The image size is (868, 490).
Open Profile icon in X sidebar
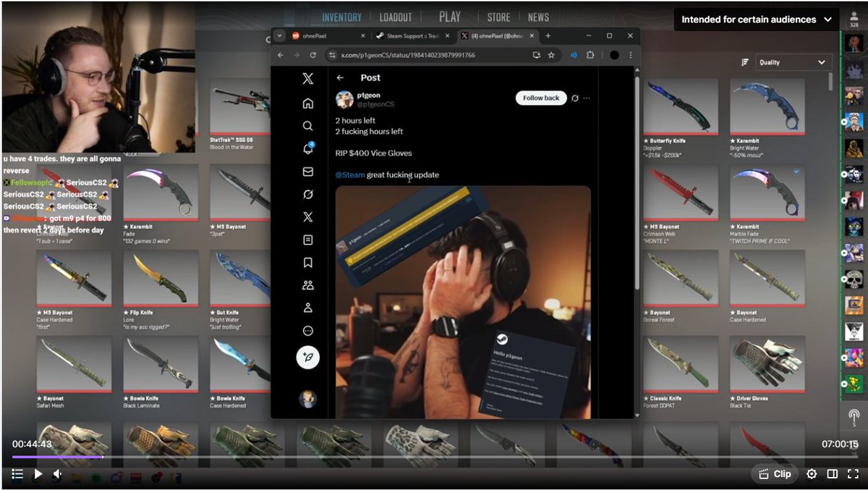[x=307, y=308]
